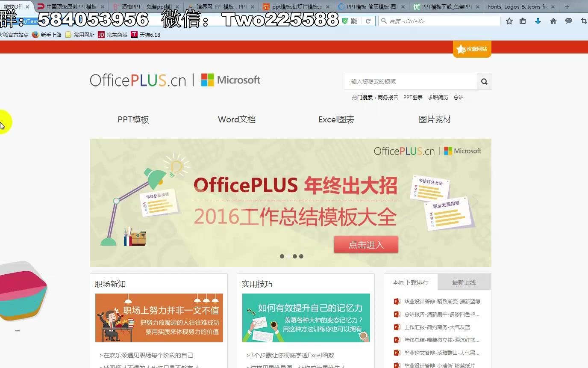Switch to 最新上线 ranking tab

coord(464,282)
